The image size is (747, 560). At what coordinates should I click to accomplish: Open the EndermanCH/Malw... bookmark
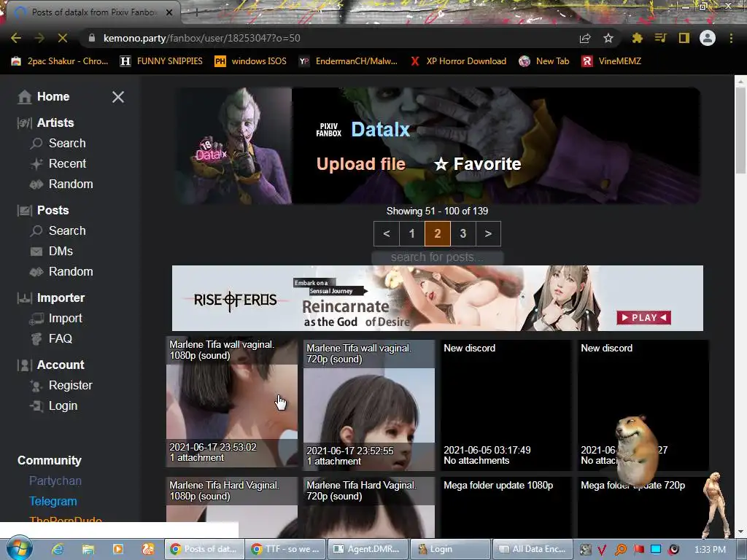[x=348, y=61]
